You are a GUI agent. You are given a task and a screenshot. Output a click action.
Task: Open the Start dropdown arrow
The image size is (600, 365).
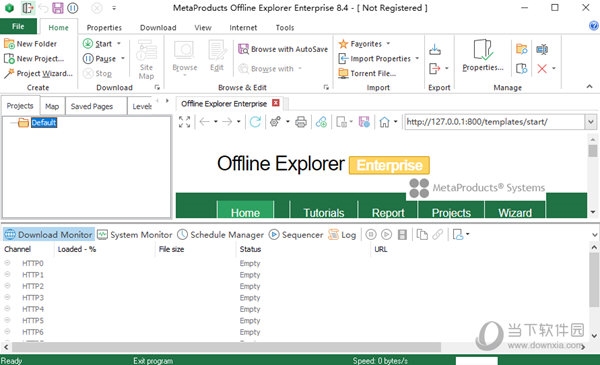119,44
